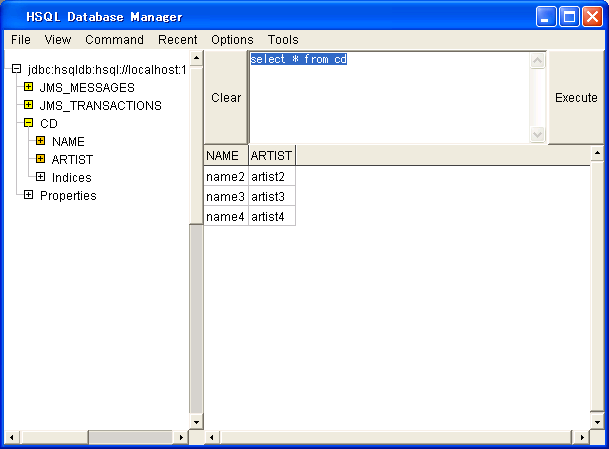Select the name3 cell

(x=226, y=197)
